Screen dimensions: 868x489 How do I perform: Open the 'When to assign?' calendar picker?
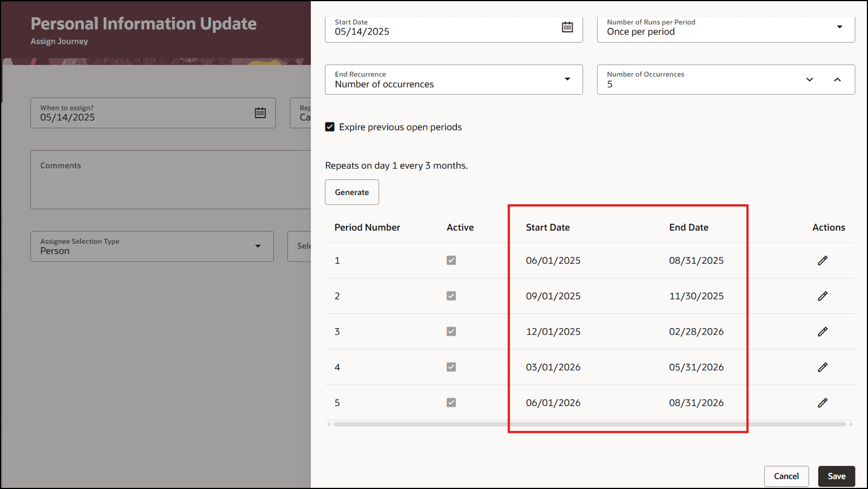(x=260, y=112)
